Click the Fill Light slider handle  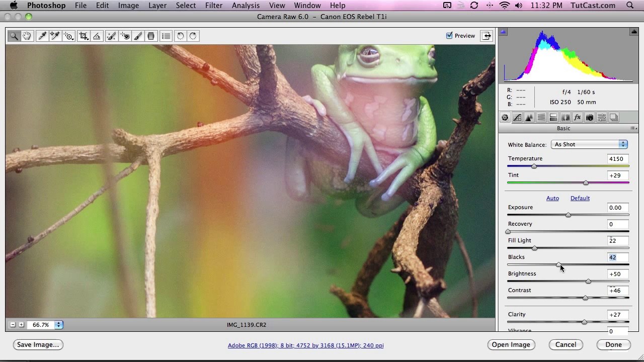pyautogui.click(x=534, y=248)
